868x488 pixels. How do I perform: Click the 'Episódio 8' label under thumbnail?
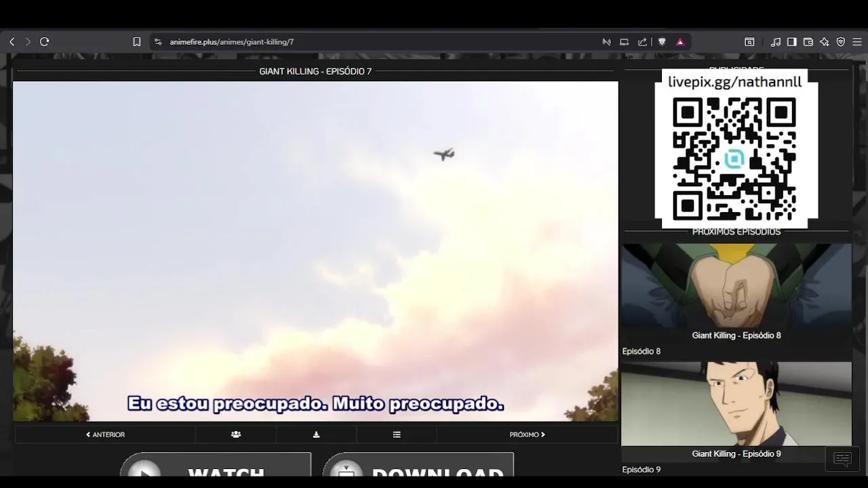(642, 351)
